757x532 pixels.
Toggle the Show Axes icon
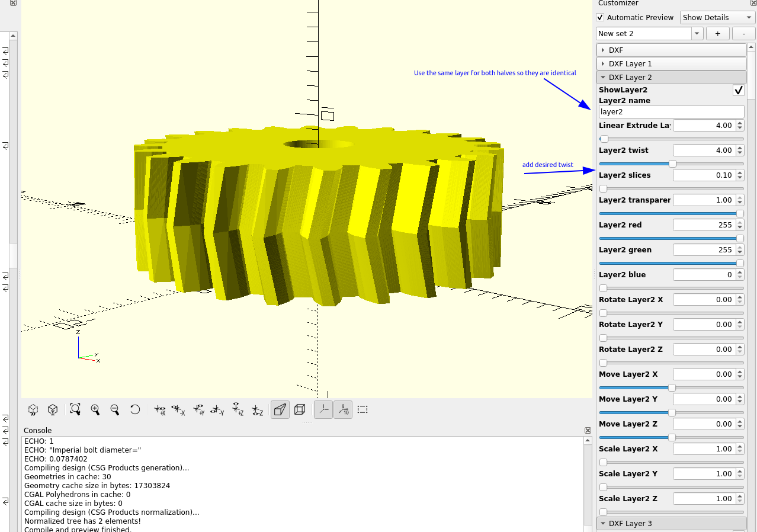pyautogui.click(x=323, y=409)
